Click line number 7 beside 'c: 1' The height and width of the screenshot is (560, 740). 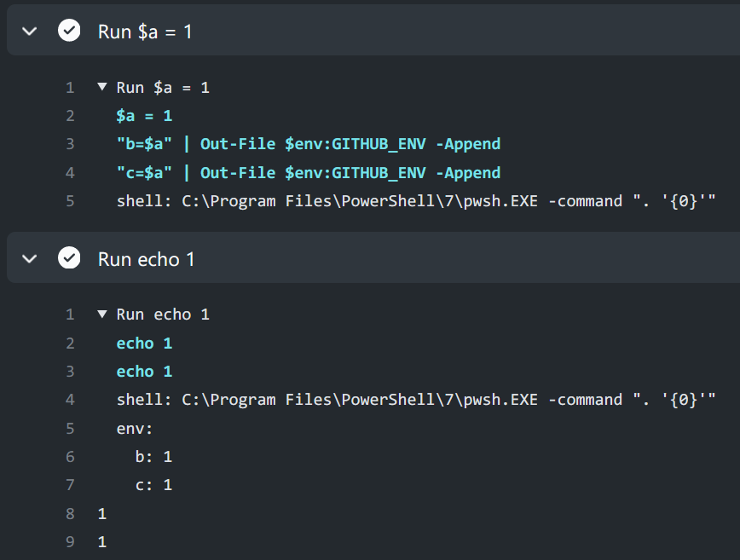pos(70,485)
